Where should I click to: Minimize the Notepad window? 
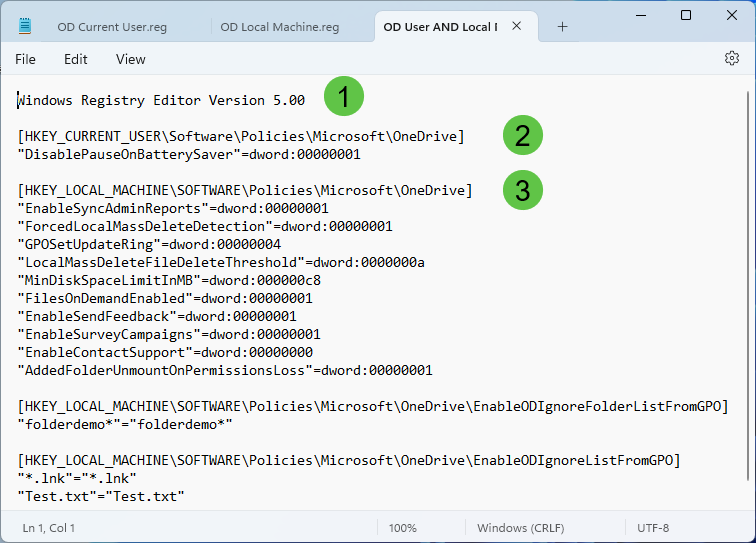tap(639, 15)
